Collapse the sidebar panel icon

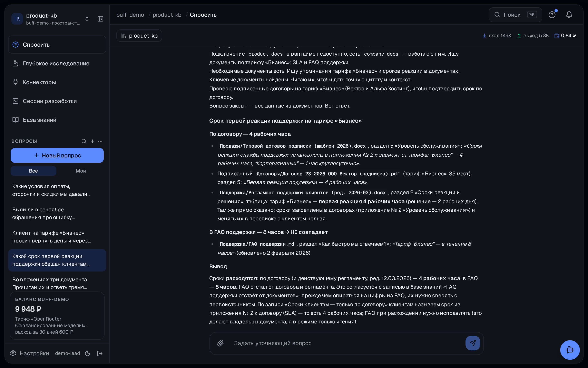pyautogui.click(x=100, y=19)
